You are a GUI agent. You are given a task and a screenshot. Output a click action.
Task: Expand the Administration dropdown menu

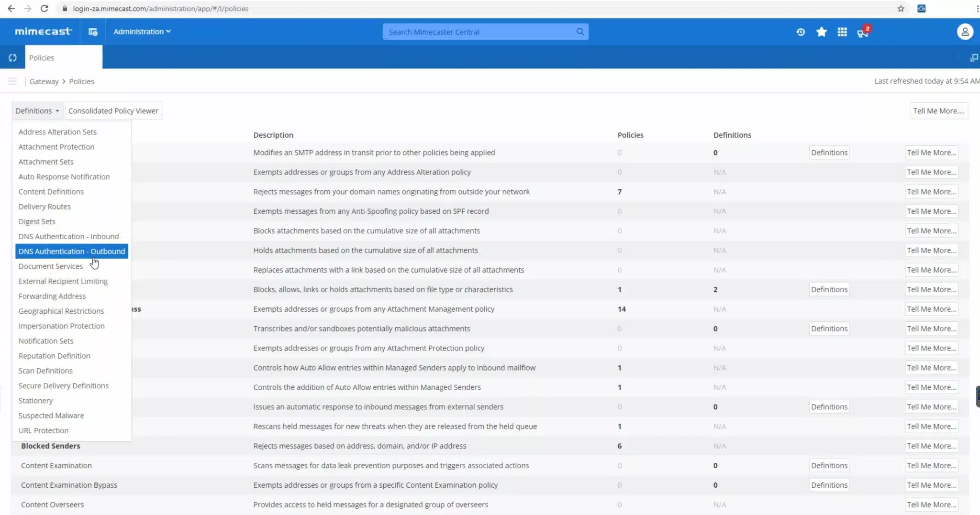point(142,32)
